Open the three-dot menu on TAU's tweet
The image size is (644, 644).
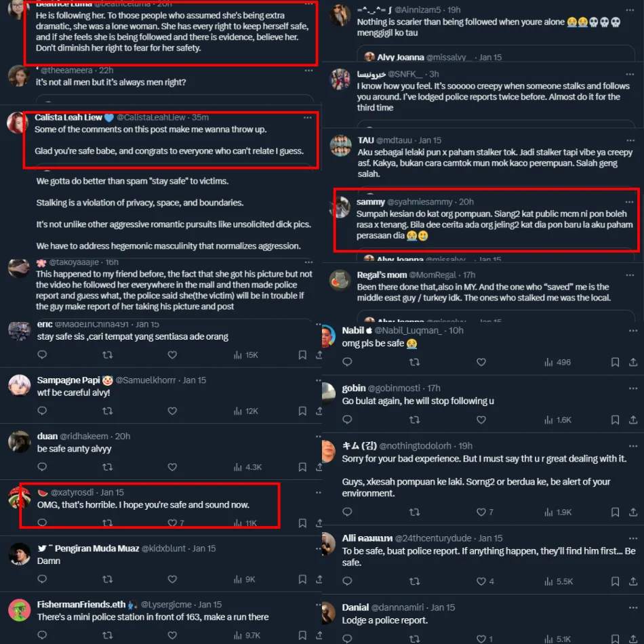[x=630, y=140]
